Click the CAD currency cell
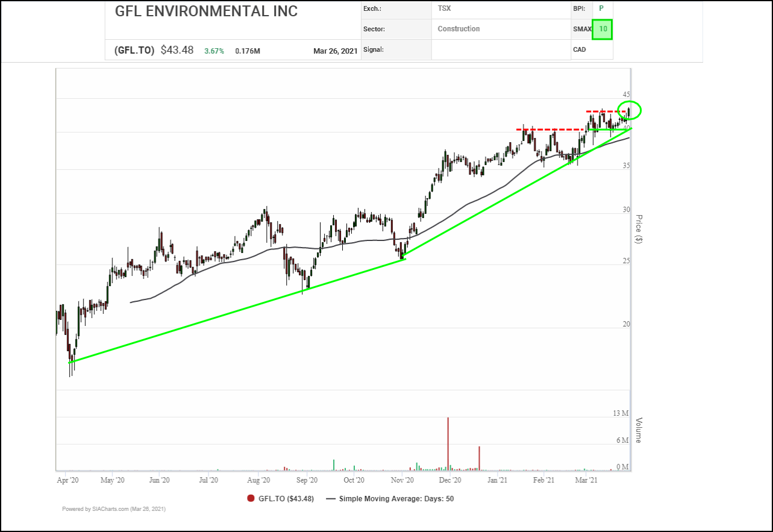Viewport: 773px width, 532px height. [x=580, y=50]
